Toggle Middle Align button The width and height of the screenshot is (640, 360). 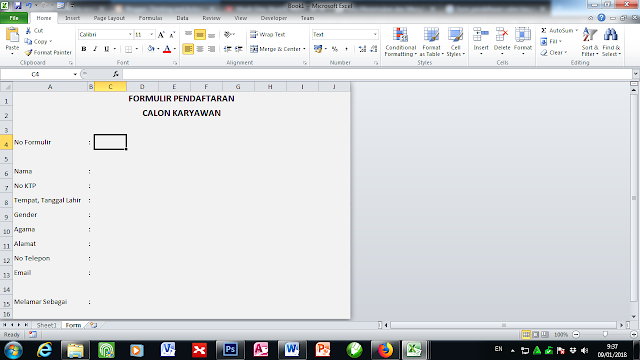tap(200, 35)
